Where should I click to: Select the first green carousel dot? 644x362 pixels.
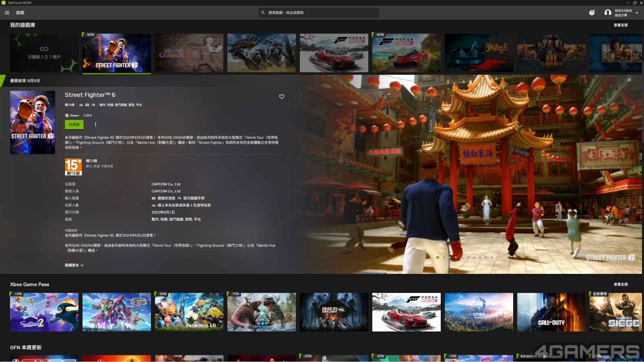coord(438,257)
